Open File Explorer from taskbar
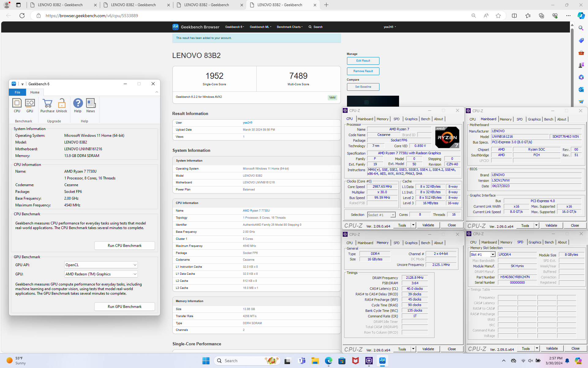This screenshot has height=368, width=588. [315, 361]
